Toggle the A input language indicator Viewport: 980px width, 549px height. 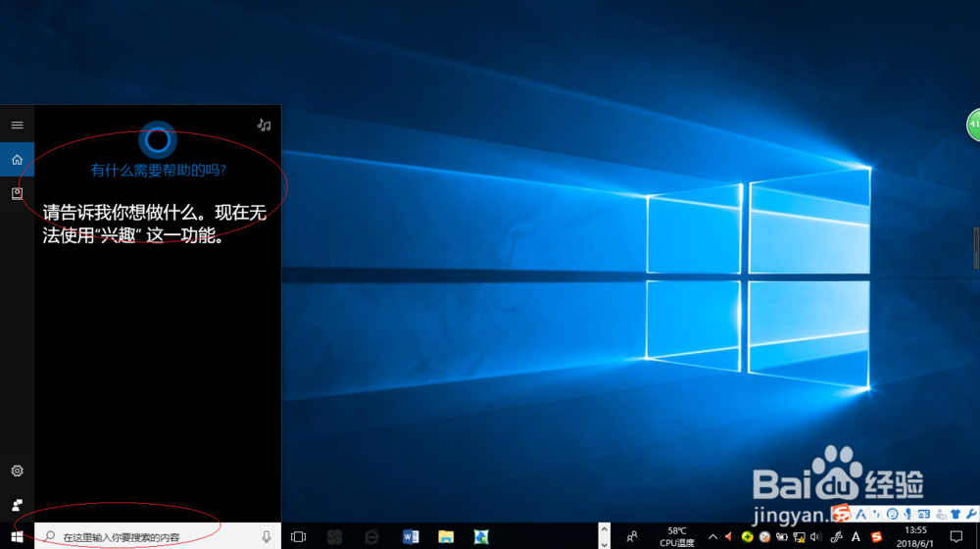point(856,536)
